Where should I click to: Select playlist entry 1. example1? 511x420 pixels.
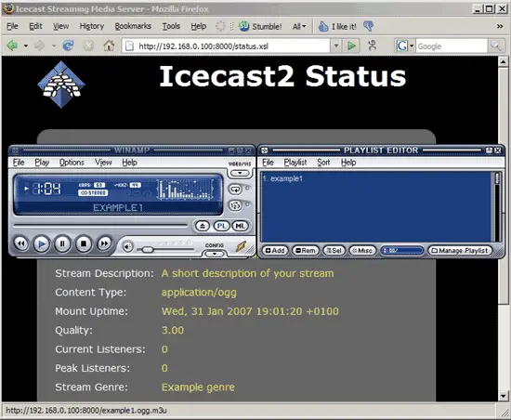click(282, 178)
